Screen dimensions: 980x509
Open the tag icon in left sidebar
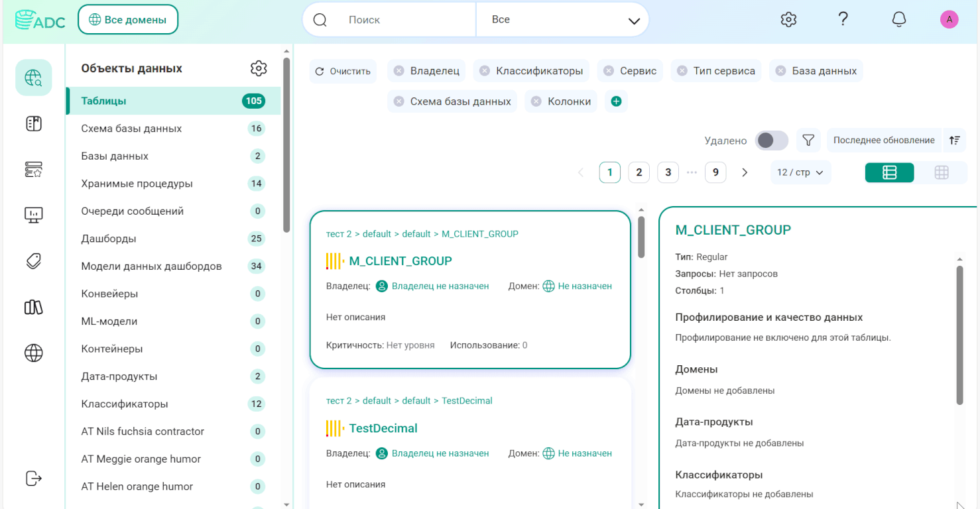tap(34, 261)
